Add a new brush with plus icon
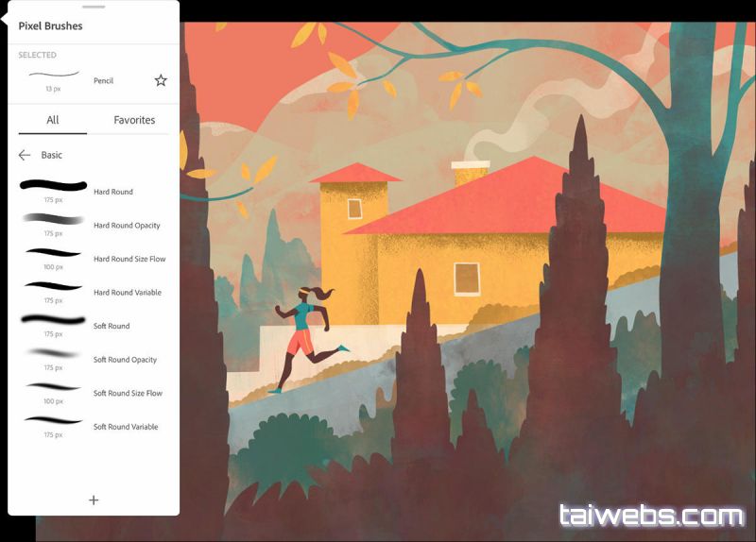The image size is (756, 542). 94,500
